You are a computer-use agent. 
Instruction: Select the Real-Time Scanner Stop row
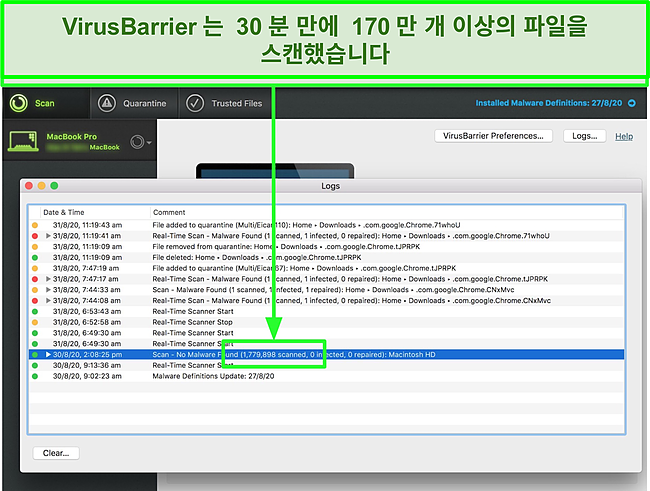[327, 322]
